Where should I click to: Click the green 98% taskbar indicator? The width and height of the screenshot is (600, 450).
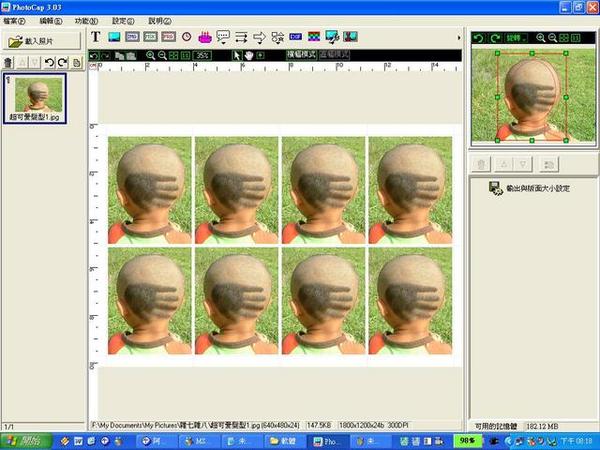[467, 440]
